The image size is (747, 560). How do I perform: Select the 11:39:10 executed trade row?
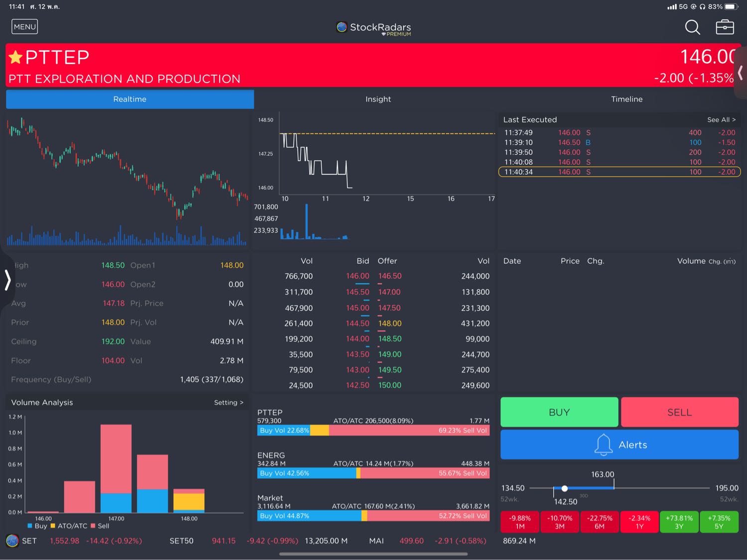(620, 142)
